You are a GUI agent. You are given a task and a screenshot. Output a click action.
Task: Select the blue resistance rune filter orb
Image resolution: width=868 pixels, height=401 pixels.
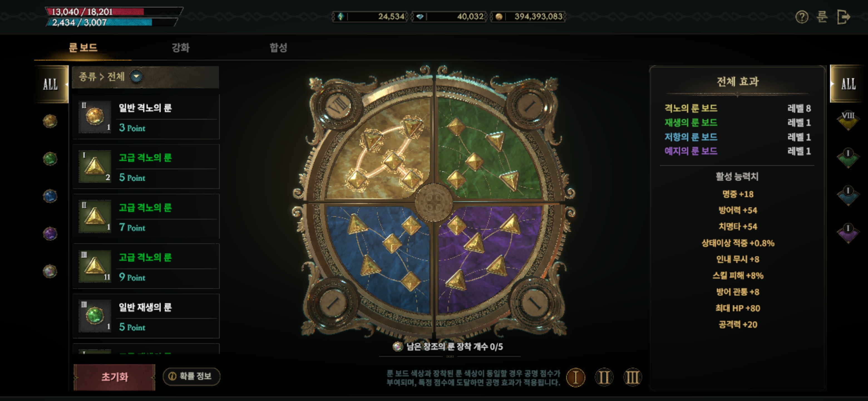pos(50,196)
